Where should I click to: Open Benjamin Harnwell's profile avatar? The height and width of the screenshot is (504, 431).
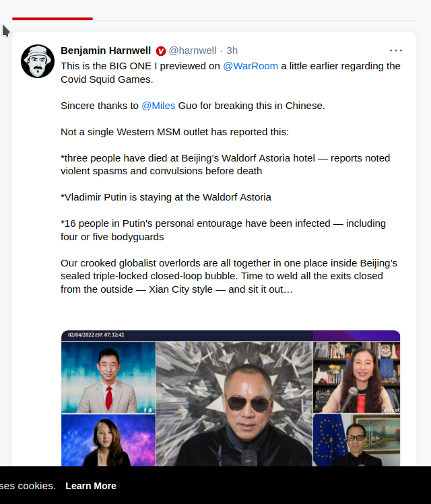coord(38,61)
